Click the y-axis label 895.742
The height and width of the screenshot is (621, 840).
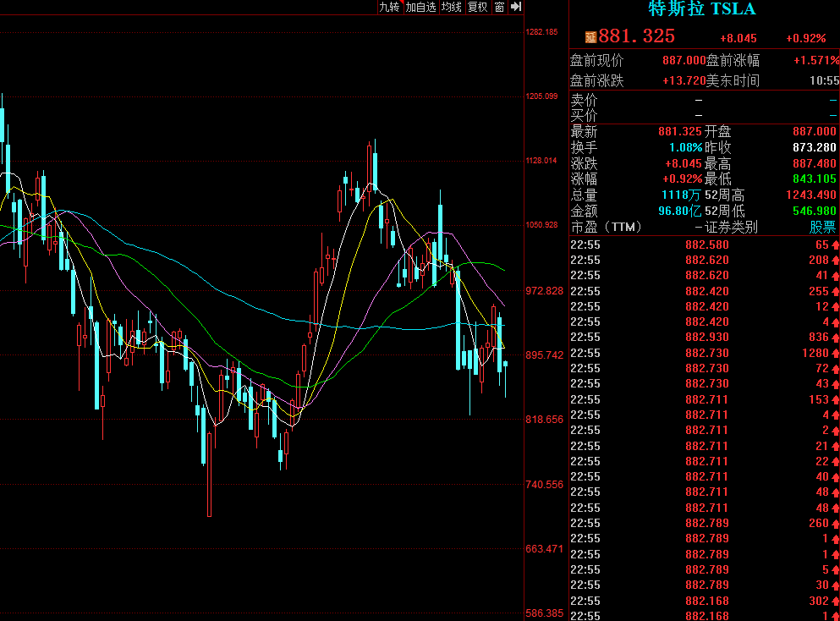coord(544,355)
